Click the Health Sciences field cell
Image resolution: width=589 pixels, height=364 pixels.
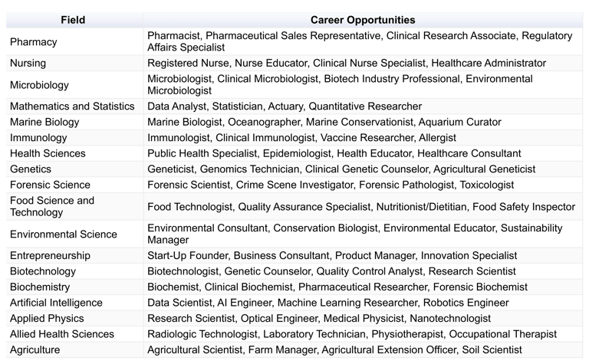(48, 153)
